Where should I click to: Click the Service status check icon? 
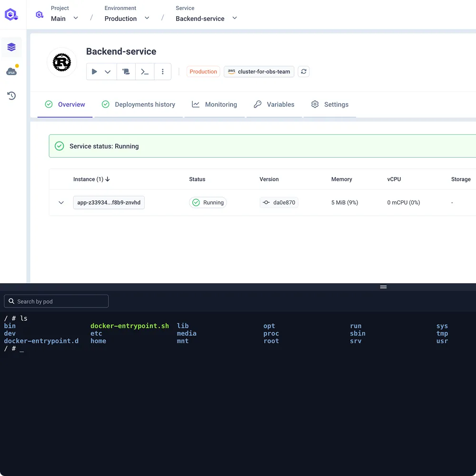(x=59, y=146)
